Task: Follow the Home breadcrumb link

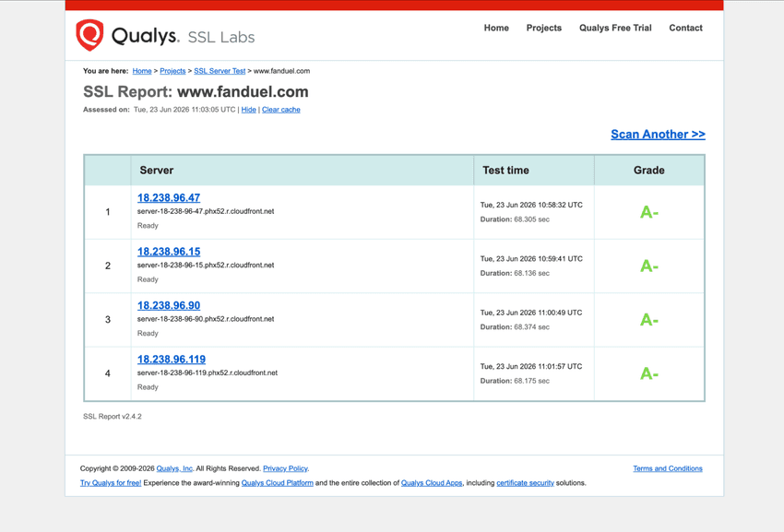Action: point(142,71)
